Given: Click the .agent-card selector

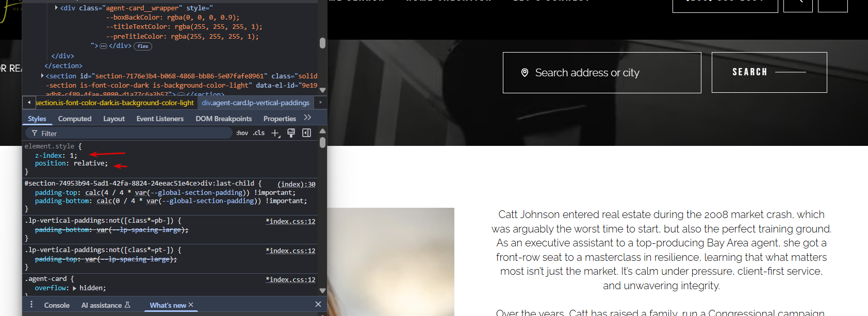Looking at the screenshot, I should (46, 279).
